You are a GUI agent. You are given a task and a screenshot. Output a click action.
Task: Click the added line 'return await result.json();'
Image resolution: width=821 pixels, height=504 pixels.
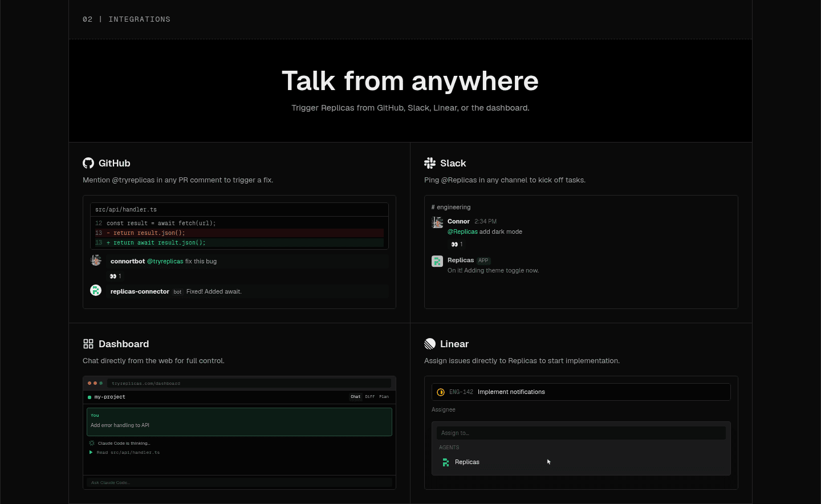point(239,242)
